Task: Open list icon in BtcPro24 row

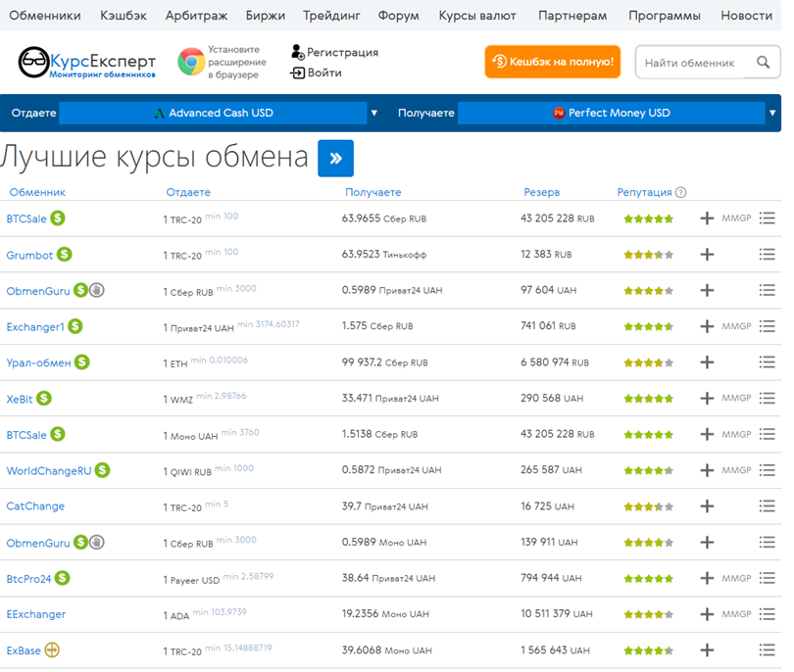Action: pyautogui.click(x=768, y=578)
